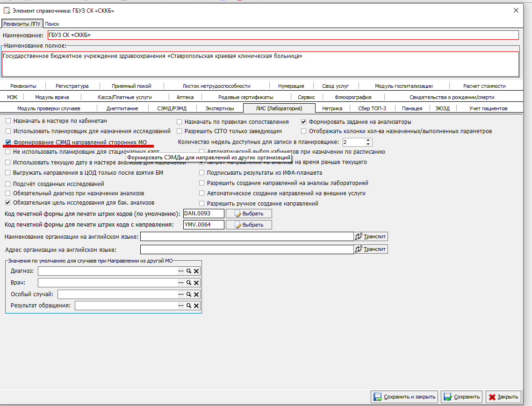532x406 pixels.
Task: Switch to the Регистратура tab
Action: click(x=72, y=86)
